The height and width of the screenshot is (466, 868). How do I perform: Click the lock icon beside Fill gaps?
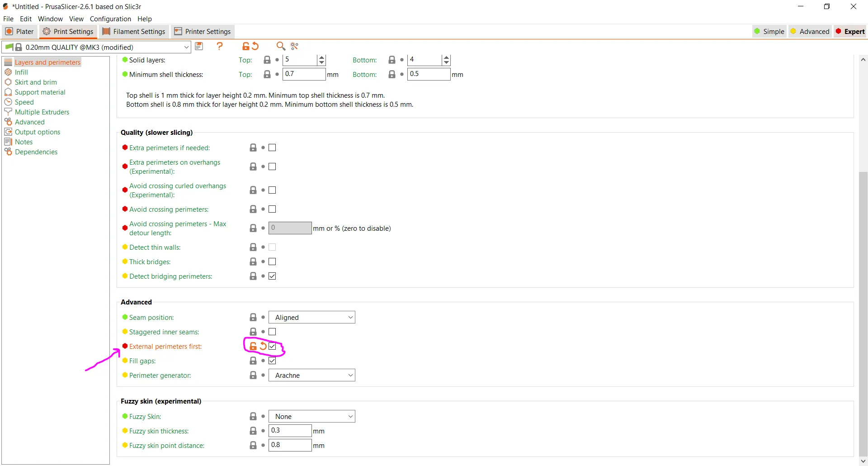[x=253, y=361]
